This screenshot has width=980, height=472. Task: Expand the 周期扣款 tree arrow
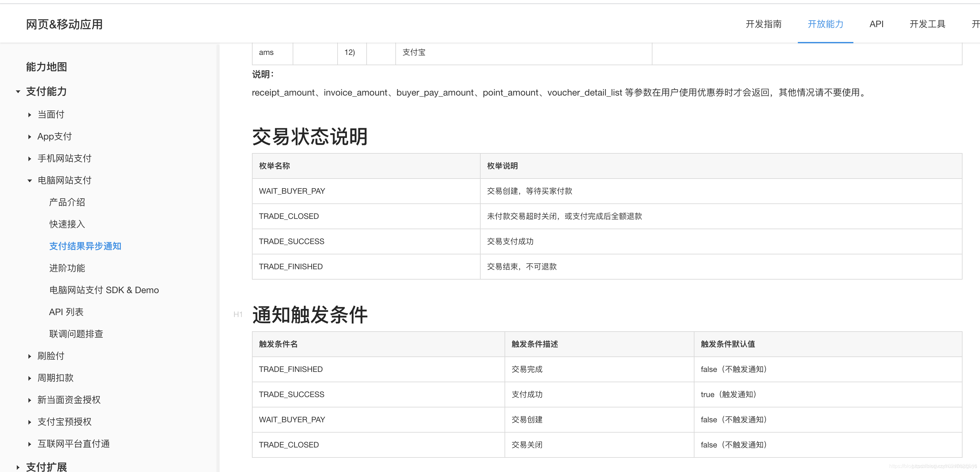[30, 378]
